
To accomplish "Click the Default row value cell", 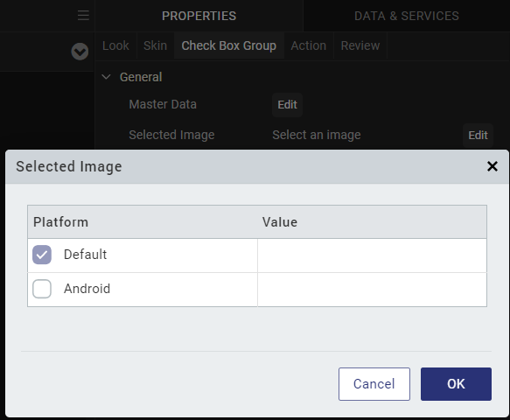I will click(372, 255).
